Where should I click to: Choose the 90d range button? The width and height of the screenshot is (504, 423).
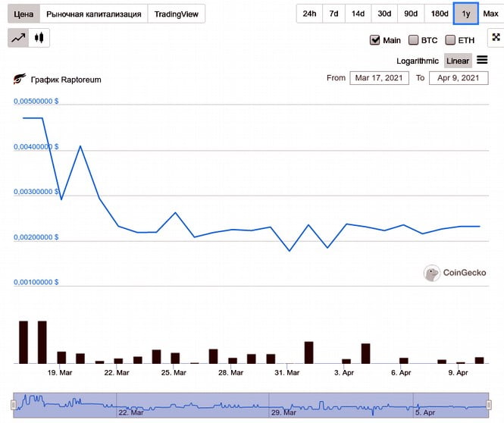click(x=411, y=14)
